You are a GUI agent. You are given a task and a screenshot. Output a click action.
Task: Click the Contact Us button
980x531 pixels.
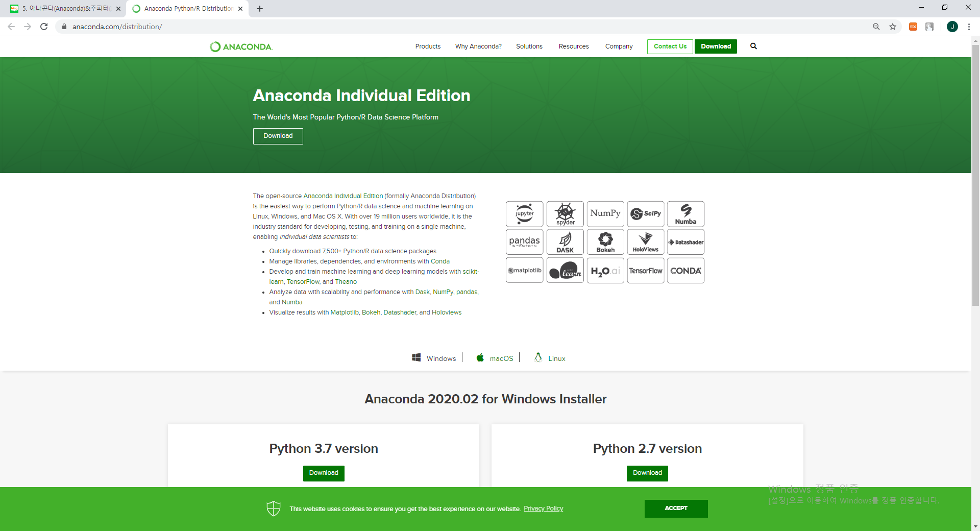(670, 46)
